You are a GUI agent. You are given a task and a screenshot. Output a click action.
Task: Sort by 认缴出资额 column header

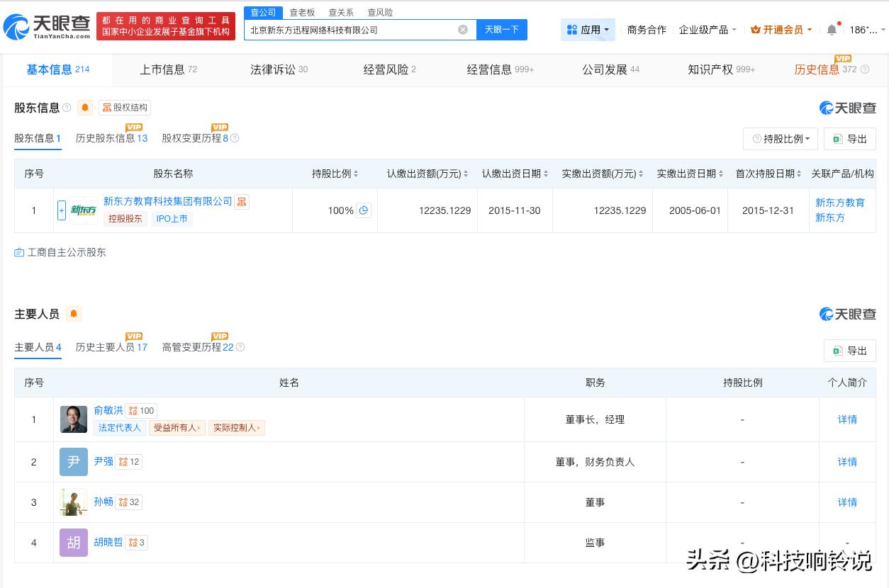click(x=427, y=174)
